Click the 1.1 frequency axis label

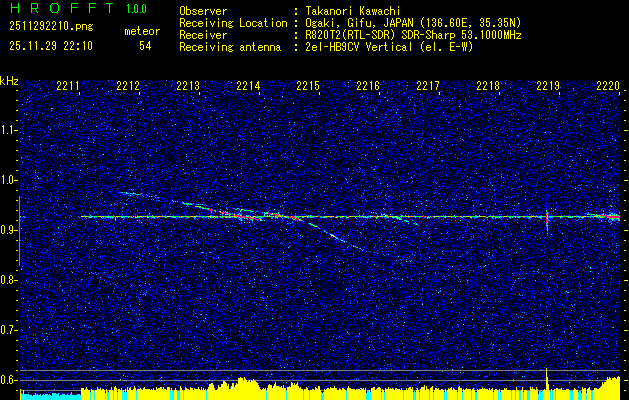click(7, 130)
